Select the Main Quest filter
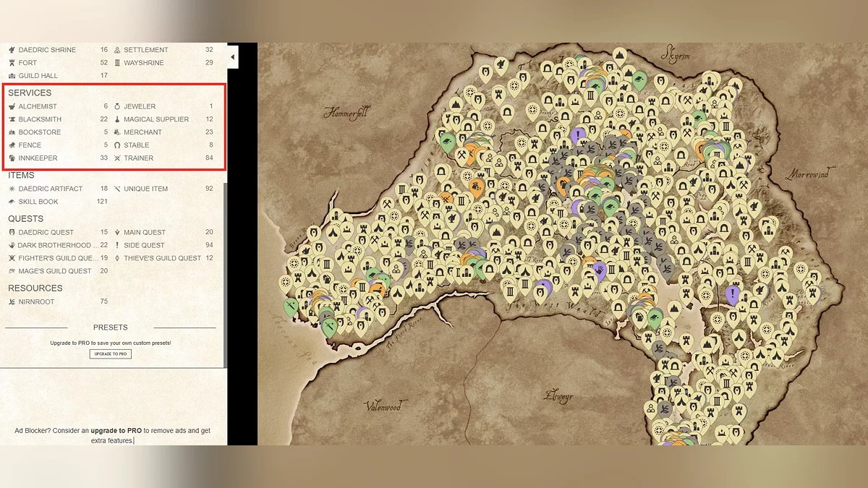Image resolution: width=868 pixels, height=488 pixels. (144, 232)
